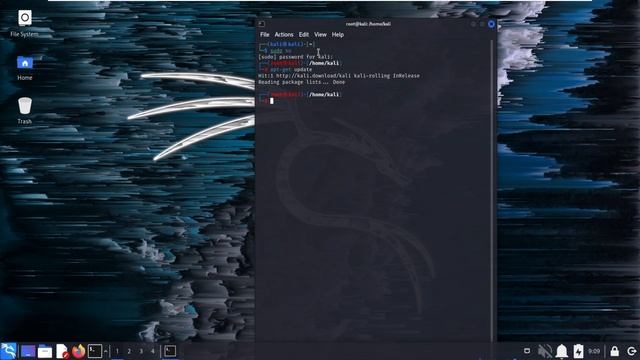This screenshot has height=360, width=640.
Task: Select the running terminal taskbar button
Action: tap(170, 351)
